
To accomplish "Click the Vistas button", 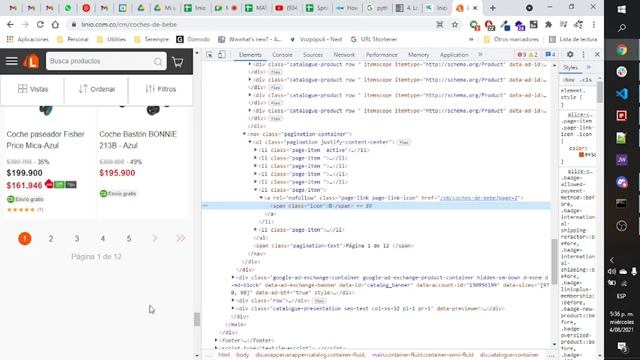I will pos(33,89).
